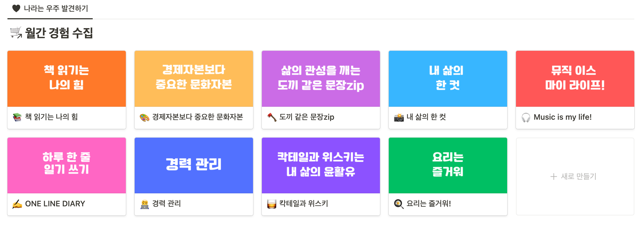Click the whiskey glass icon
644x235 pixels.
tap(272, 204)
